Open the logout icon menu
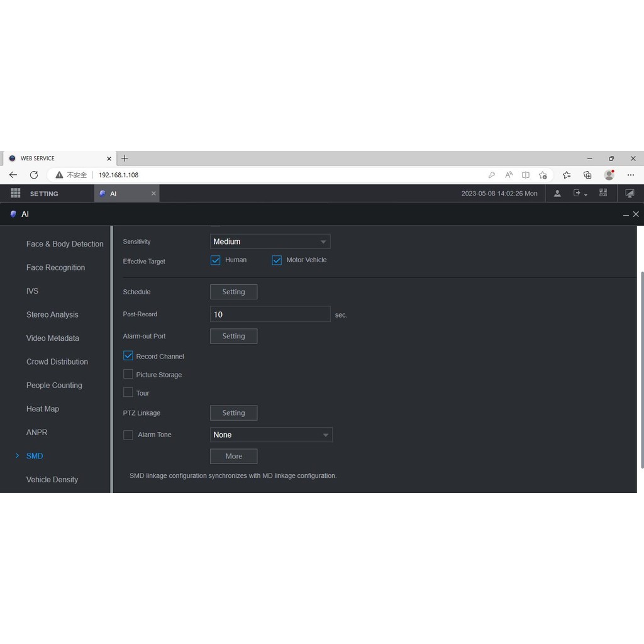This screenshot has width=644, height=644. 580,193
